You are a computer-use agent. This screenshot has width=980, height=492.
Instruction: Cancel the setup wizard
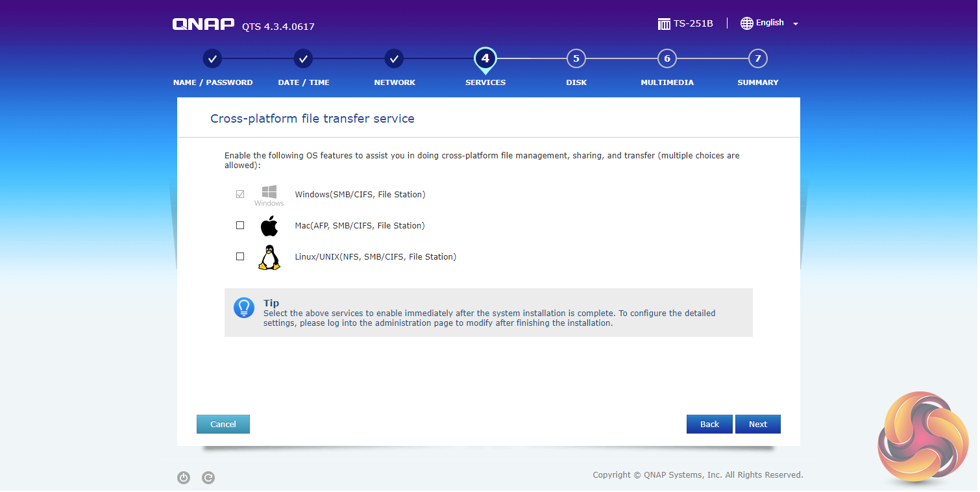(x=223, y=424)
